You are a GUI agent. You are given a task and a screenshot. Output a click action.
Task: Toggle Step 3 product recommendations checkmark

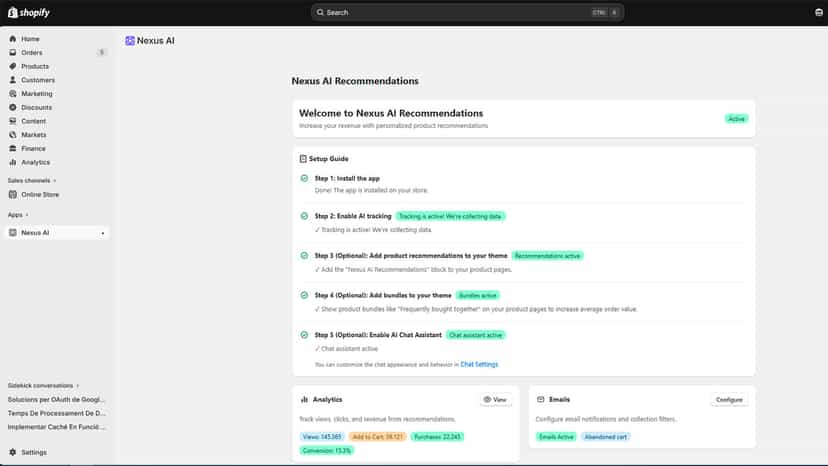point(304,256)
